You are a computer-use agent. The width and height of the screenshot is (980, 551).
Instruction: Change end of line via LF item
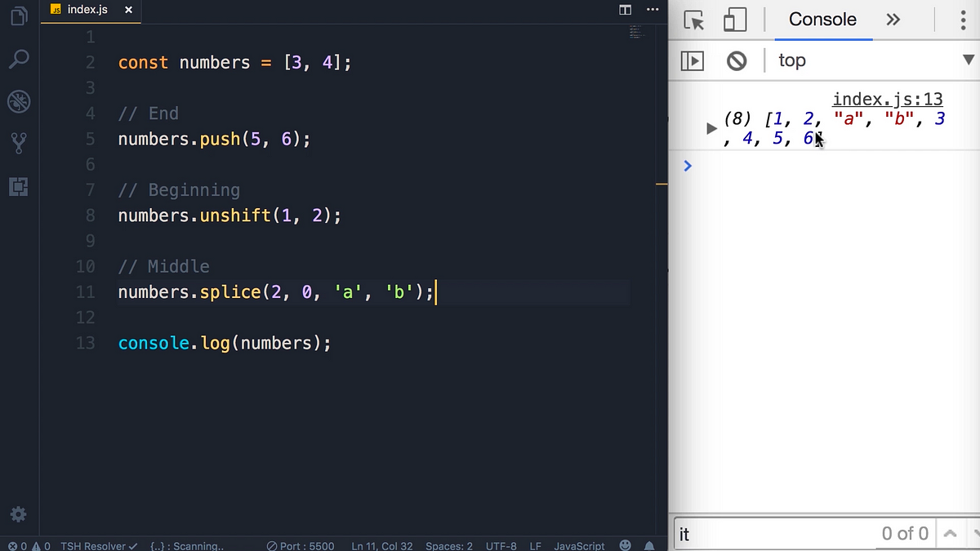pyautogui.click(x=536, y=545)
